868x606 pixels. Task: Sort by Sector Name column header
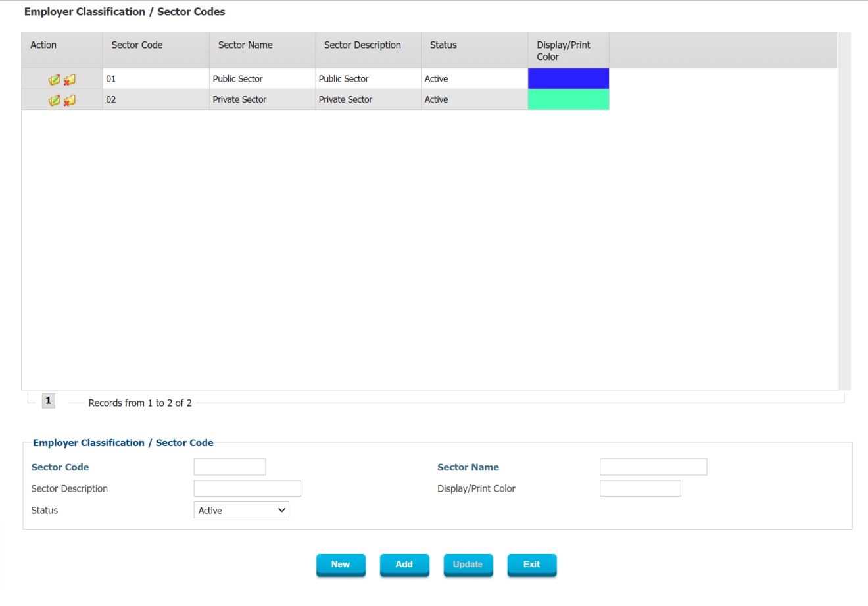[x=262, y=51]
